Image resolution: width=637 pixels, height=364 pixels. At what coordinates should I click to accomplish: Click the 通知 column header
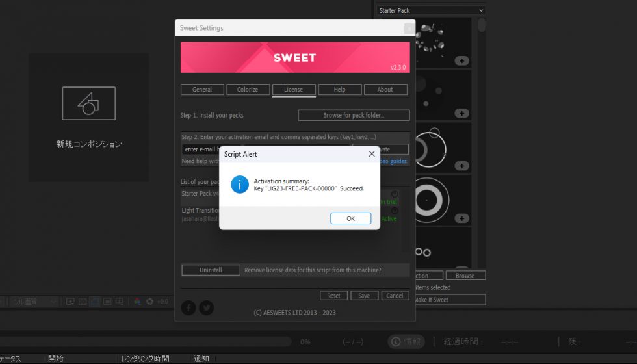[201, 358]
